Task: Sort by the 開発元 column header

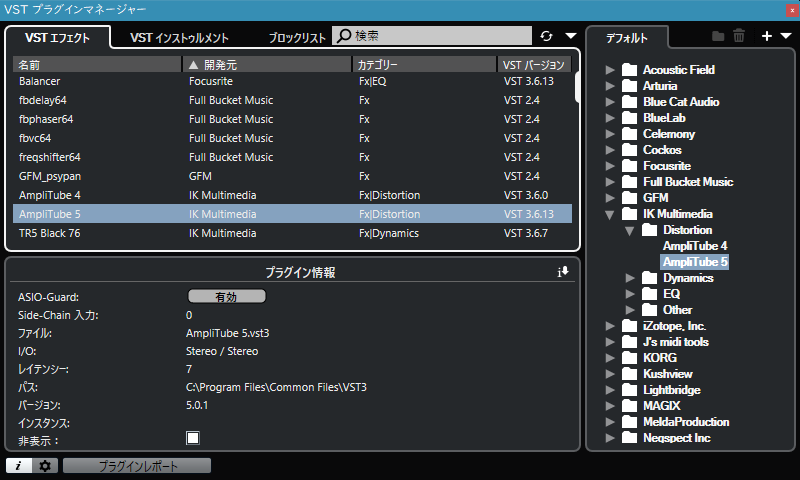Action: click(x=267, y=65)
